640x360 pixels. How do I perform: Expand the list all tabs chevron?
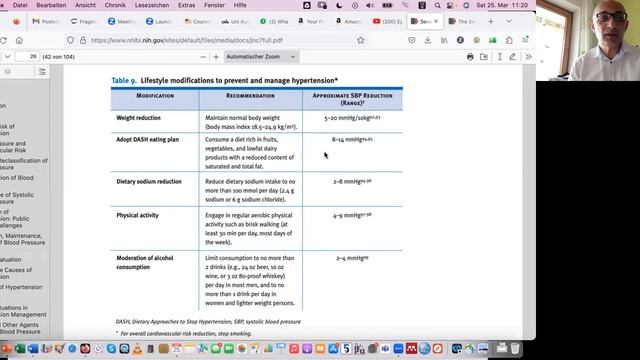point(509,21)
